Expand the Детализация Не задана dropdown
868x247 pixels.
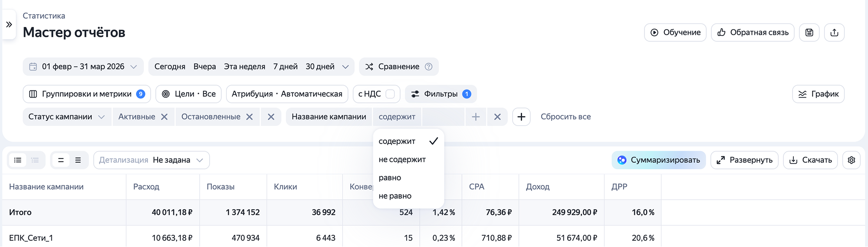point(151,160)
